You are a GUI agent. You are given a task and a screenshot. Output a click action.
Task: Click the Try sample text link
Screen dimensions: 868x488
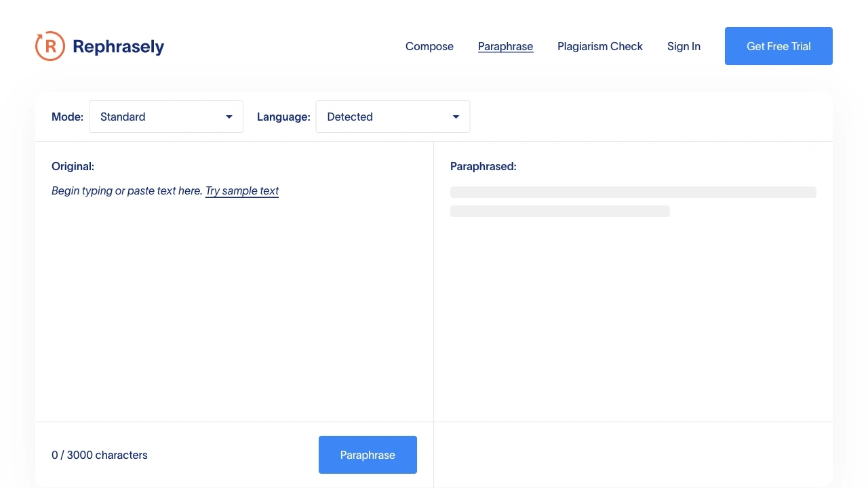242,190
